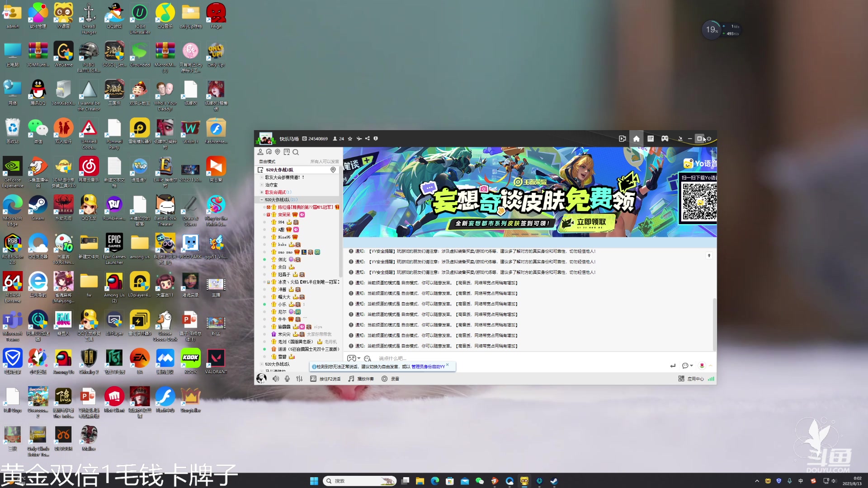Click the green network signal bars icon
Screen dimensions: 868x488
711,379
